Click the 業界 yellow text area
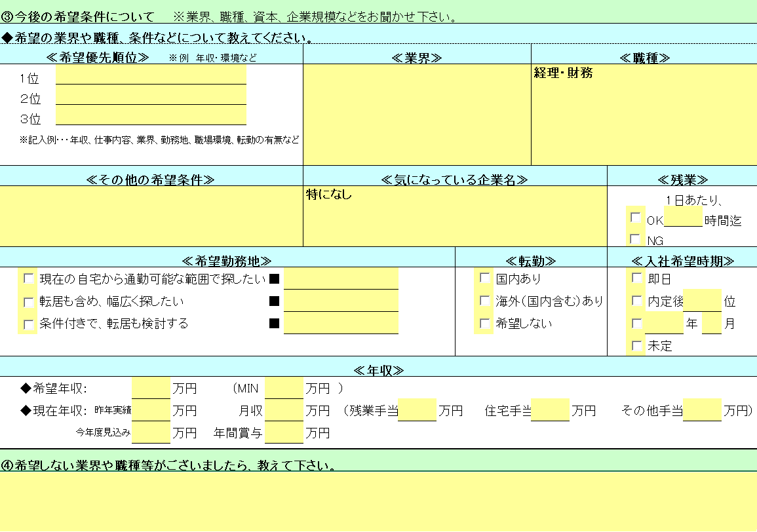 [x=417, y=115]
